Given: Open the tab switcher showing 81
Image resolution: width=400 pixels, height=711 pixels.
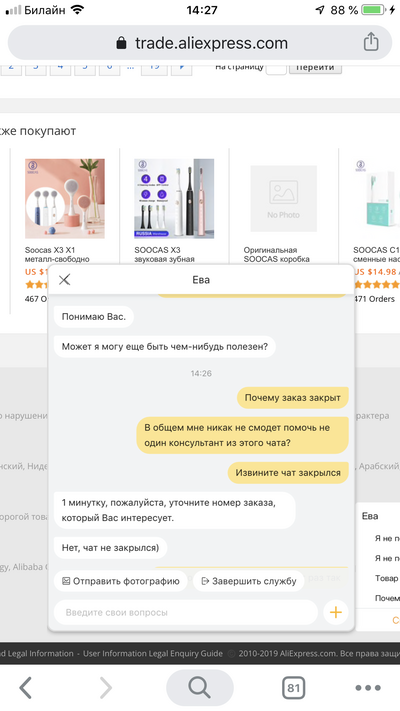Looking at the screenshot, I should click(x=293, y=688).
